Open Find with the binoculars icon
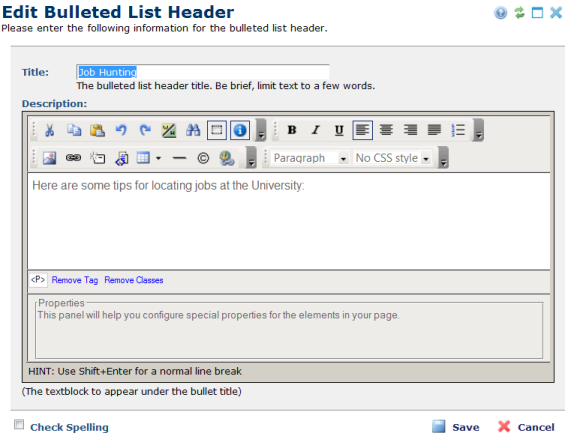Viewport: 574px width, 439px height. (193, 130)
